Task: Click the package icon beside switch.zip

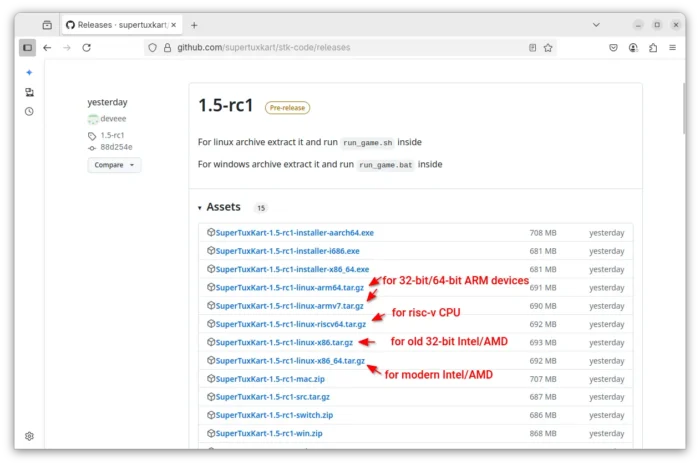Action: [211, 415]
